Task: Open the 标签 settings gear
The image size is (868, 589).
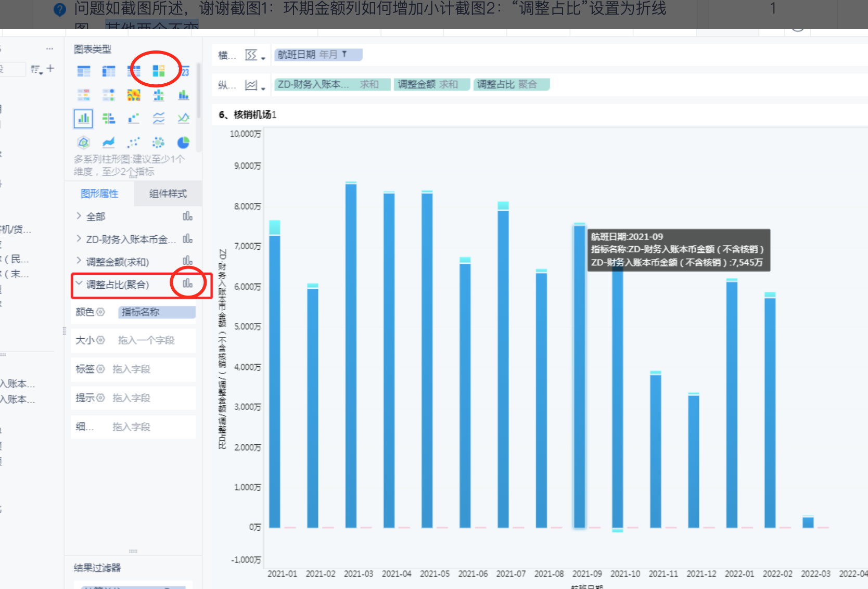Action: pyautogui.click(x=100, y=369)
